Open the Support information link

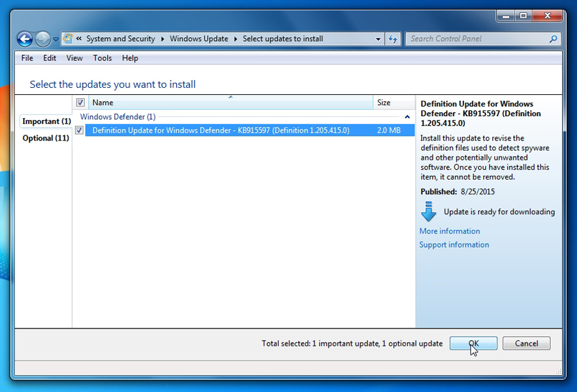click(x=454, y=244)
